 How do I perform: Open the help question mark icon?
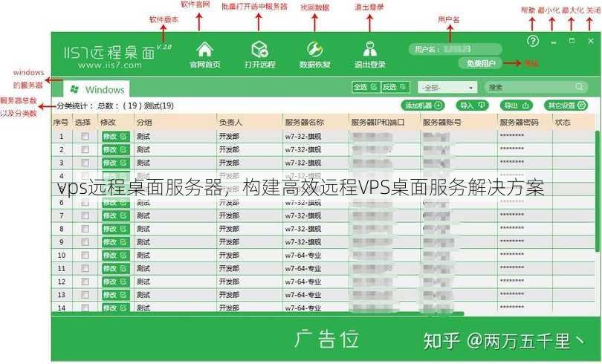532,41
